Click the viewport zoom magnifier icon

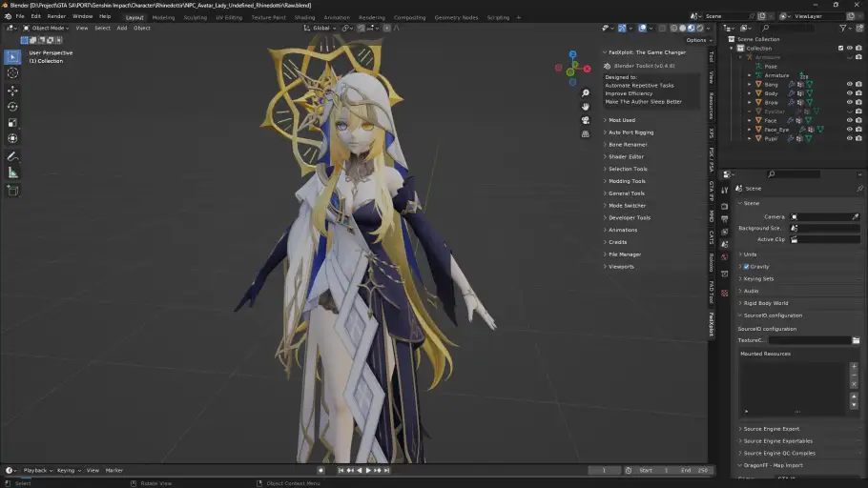point(585,93)
